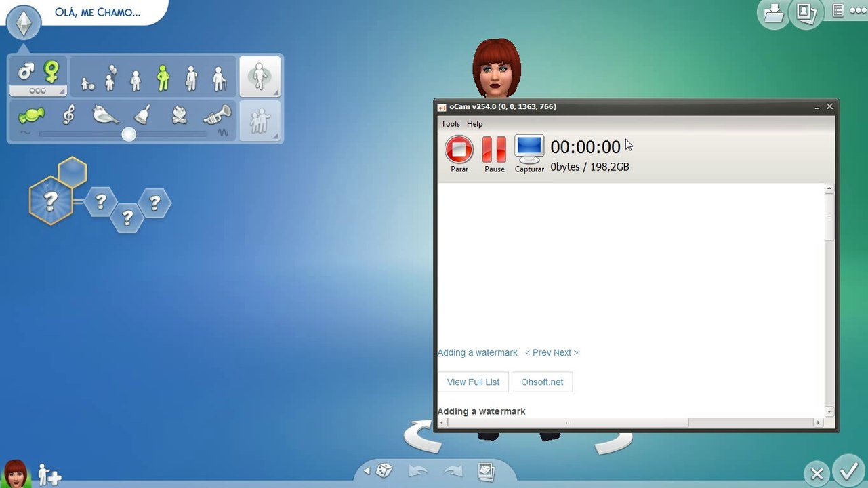Select the bell clear voice icon
This screenshot has width=868, height=488.
(x=142, y=115)
